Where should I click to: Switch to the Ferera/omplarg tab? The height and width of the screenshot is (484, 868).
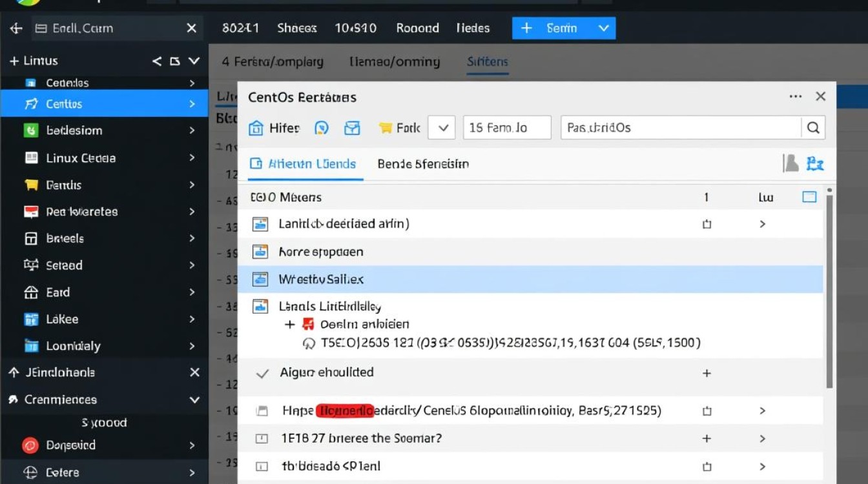(273, 62)
